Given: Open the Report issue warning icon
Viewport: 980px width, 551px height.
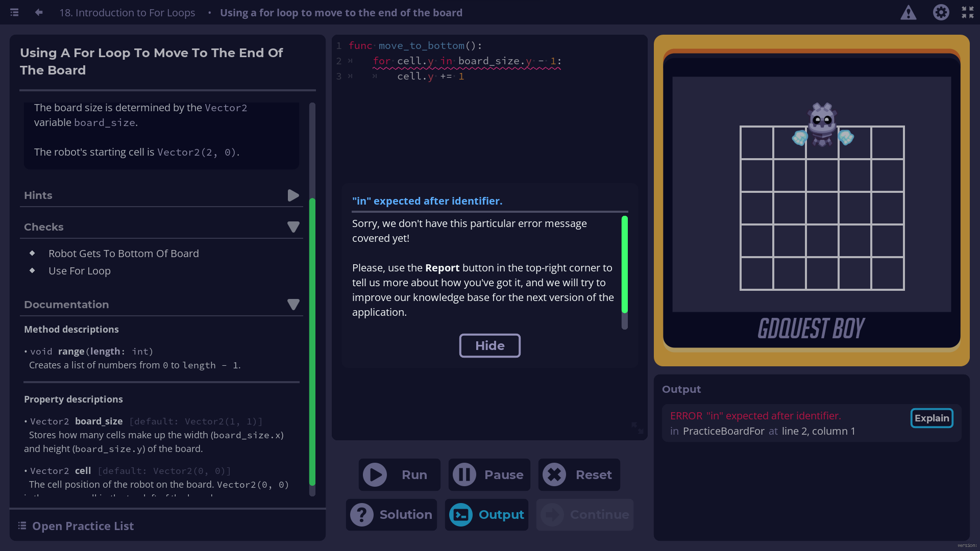Looking at the screenshot, I should (x=909, y=12).
